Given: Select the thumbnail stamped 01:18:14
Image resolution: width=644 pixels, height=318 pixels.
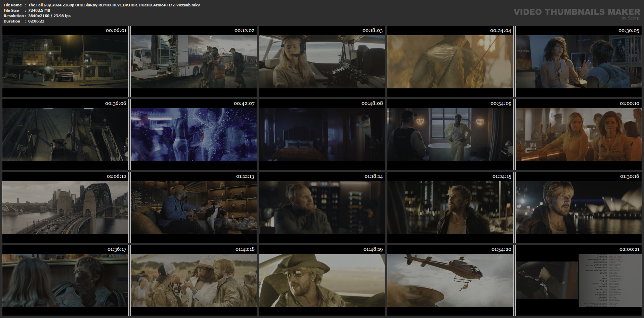Looking at the screenshot, I should (322, 207).
